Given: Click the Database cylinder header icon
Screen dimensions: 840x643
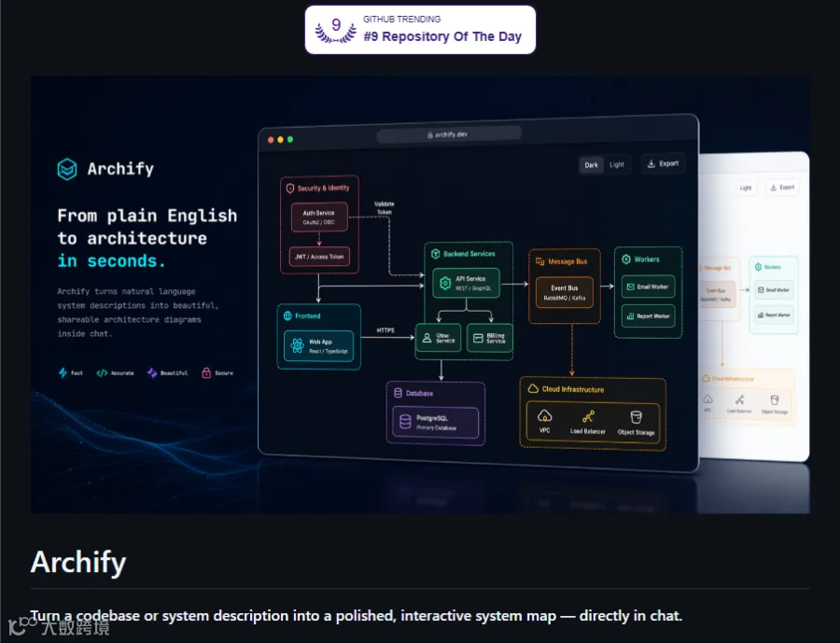Looking at the screenshot, I should pos(398,393).
